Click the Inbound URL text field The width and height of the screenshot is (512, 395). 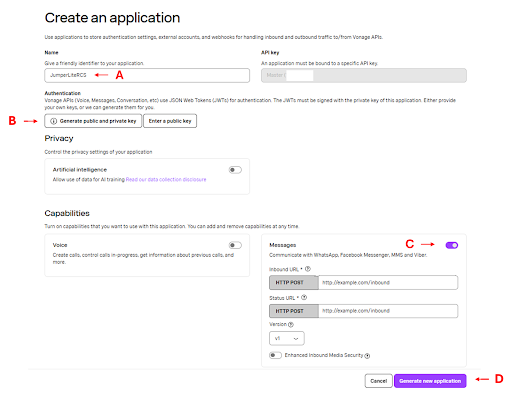coord(388,283)
